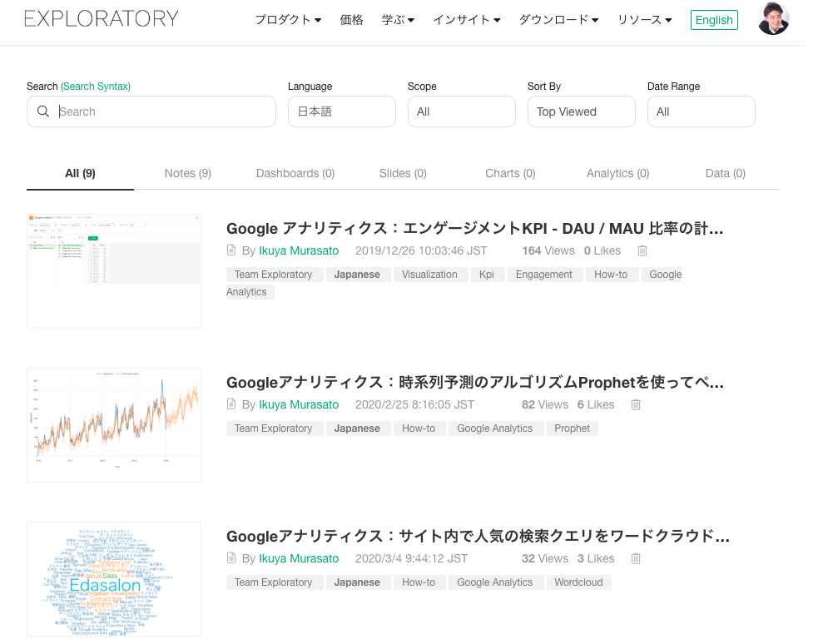Click the How-to tag on the wordcloud note
This screenshot has width=813, height=644.
coord(419,582)
